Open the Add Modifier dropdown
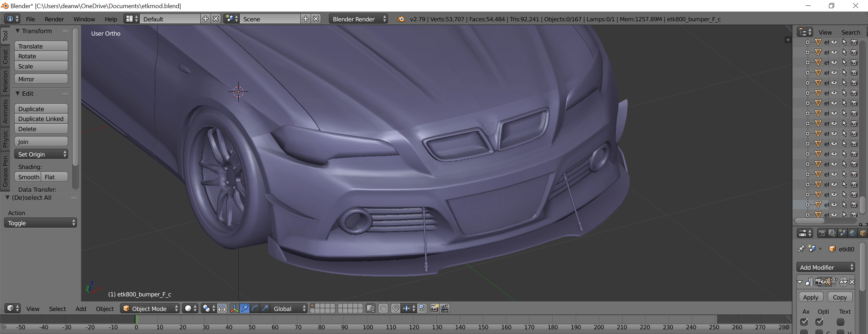The image size is (868, 334). point(826,267)
